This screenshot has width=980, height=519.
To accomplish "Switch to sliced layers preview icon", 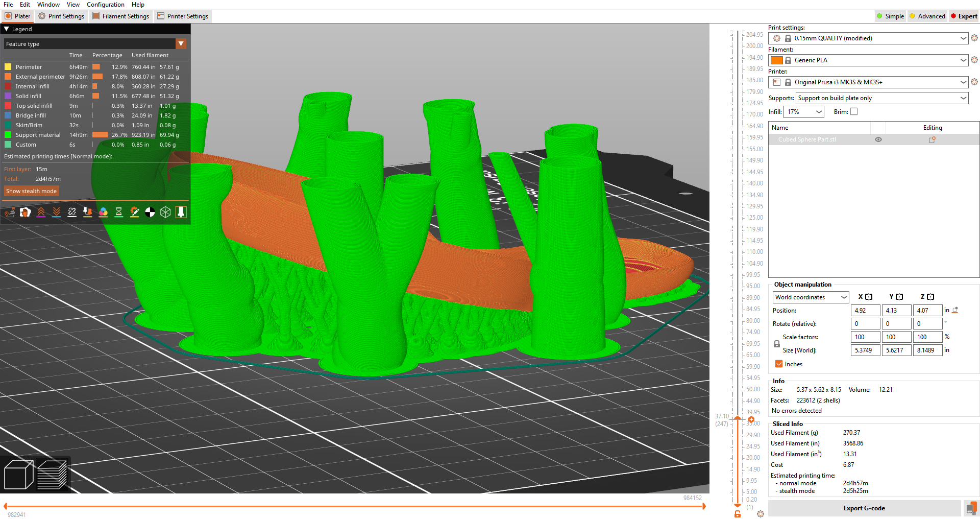I will click(53, 475).
